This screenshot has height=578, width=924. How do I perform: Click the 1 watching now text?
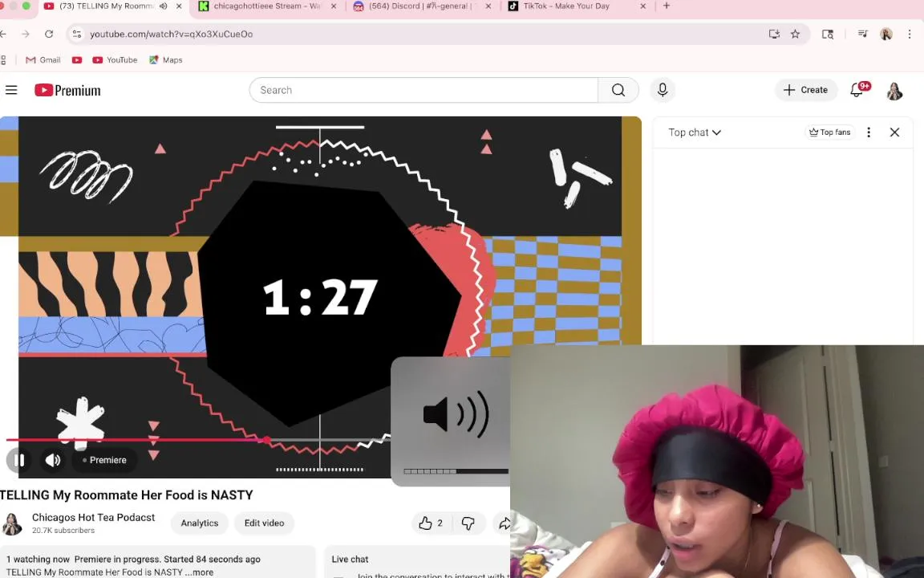point(38,559)
